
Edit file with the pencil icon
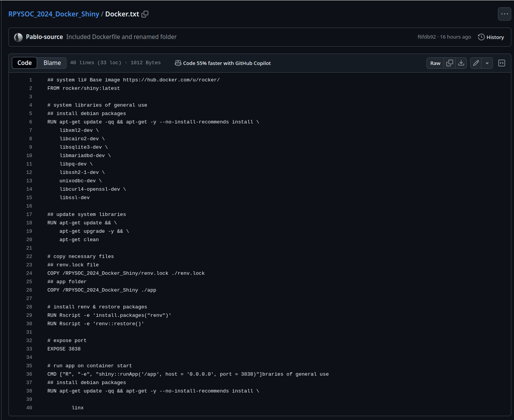pyautogui.click(x=476, y=63)
